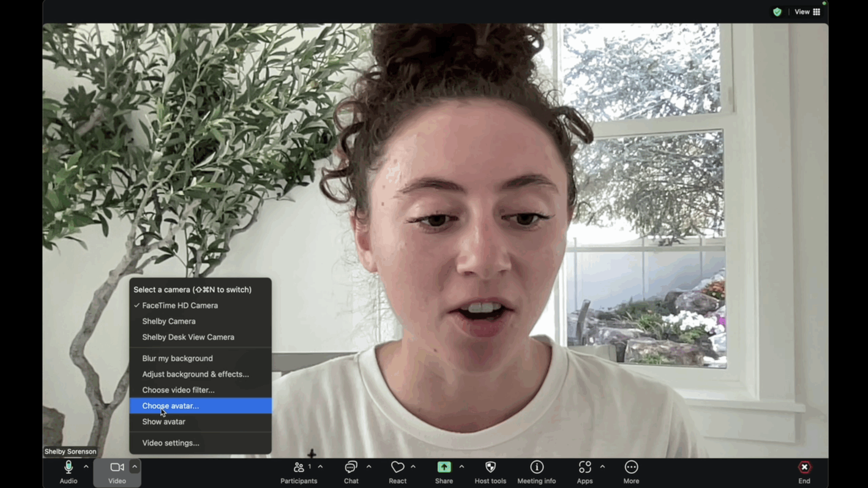Show the Meeting info
868x488 pixels.
537,467
